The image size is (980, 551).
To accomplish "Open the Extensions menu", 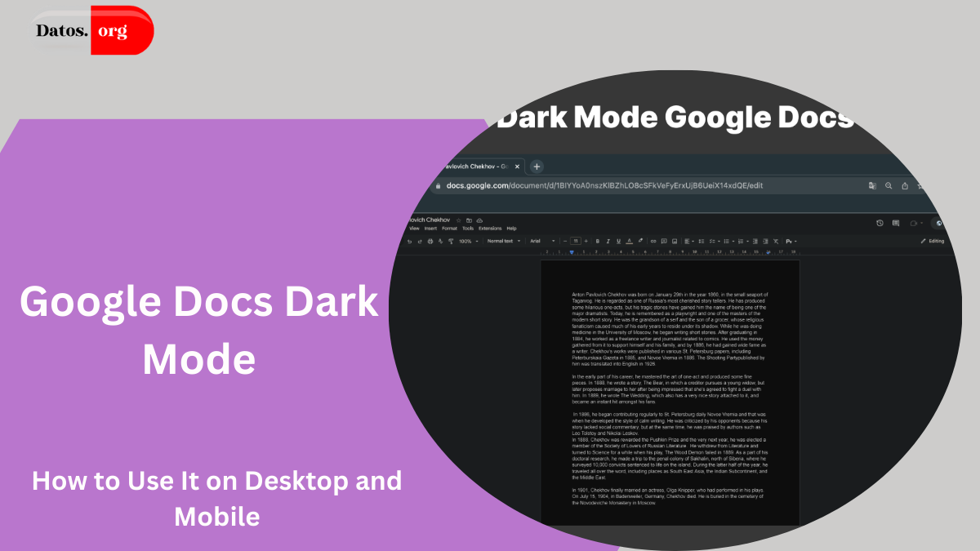I will click(490, 229).
